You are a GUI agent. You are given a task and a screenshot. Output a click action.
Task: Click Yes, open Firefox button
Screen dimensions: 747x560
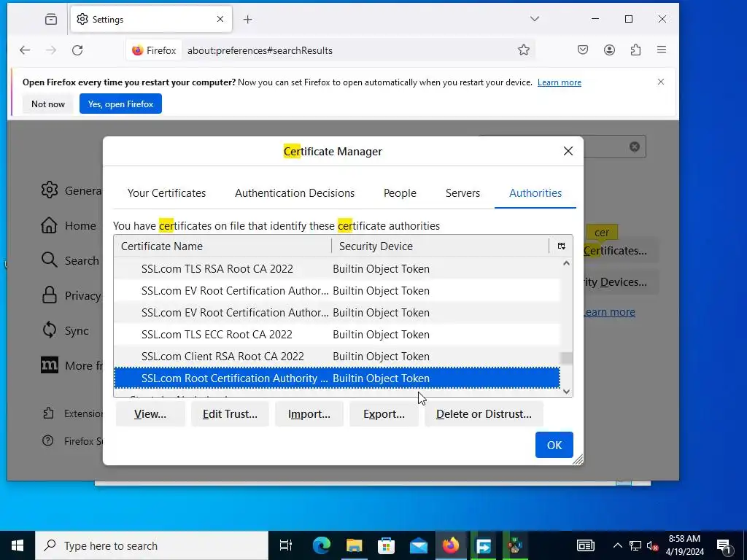coord(120,104)
